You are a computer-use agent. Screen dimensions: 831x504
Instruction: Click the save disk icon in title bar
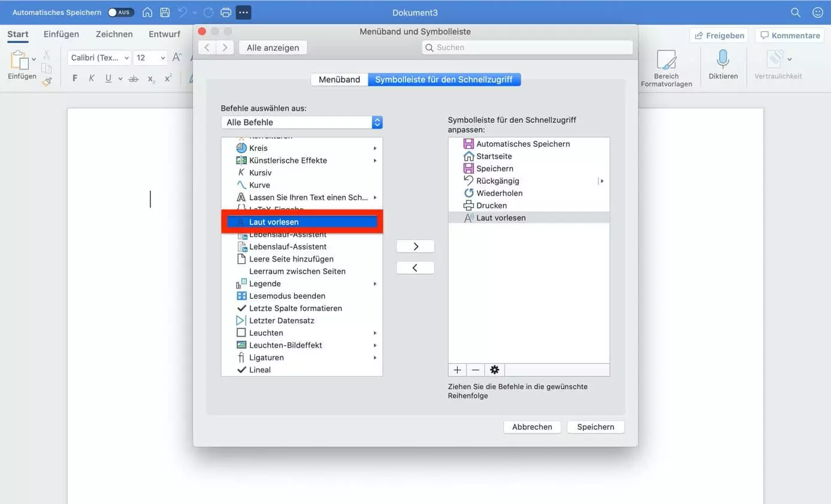[165, 13]
